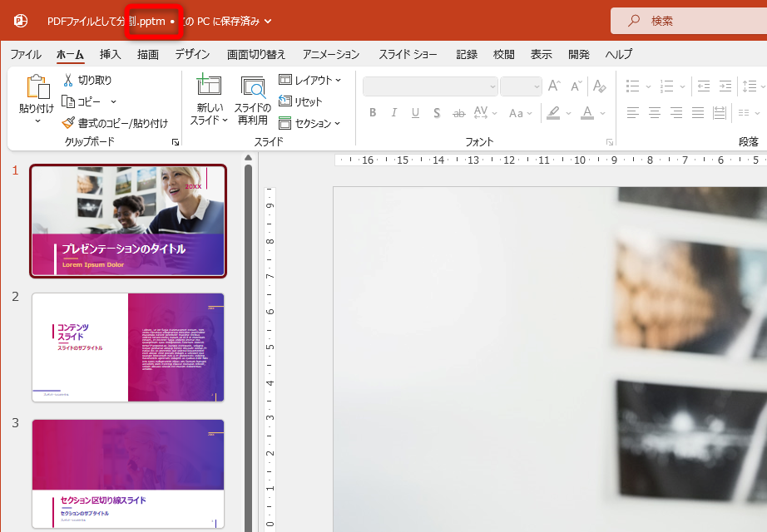Open the font size combo box
Image resolution: width=767 pixels, height=532 pixels.
[521, 86]
